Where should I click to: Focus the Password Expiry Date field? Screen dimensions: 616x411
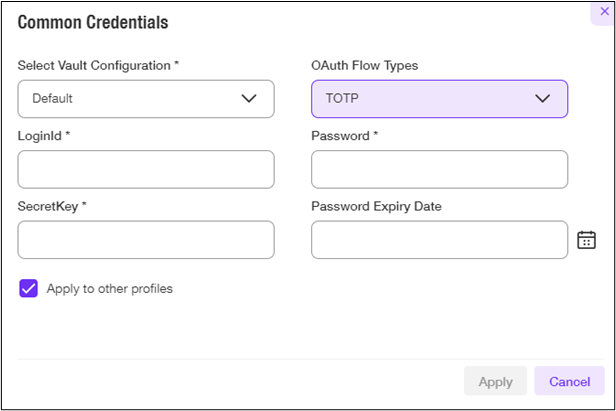tap(439, 240)
